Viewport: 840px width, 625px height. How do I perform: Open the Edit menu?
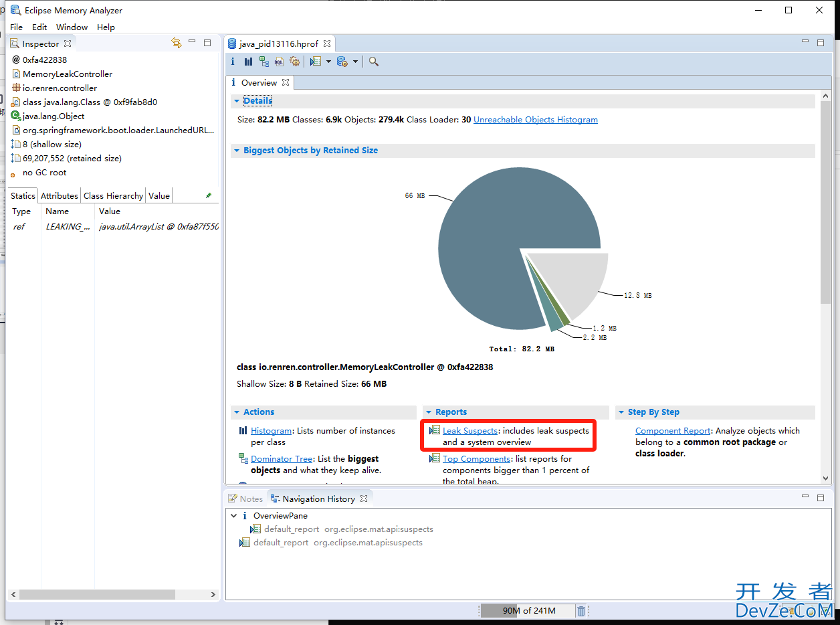pos(39,27)
